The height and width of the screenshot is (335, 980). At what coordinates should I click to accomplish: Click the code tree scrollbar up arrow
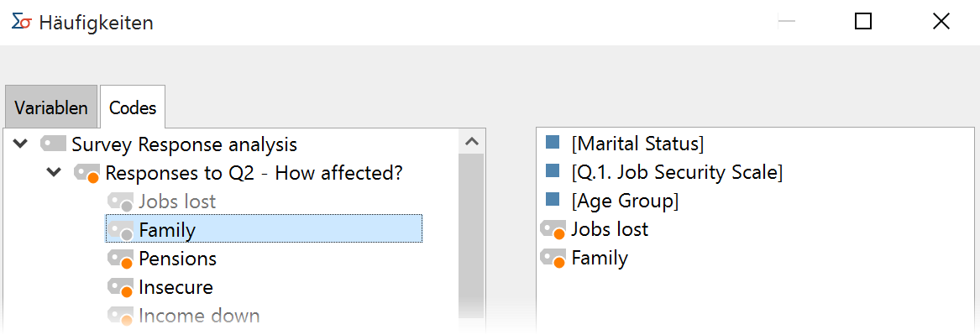pyautogui.click(x=472, y=142)
